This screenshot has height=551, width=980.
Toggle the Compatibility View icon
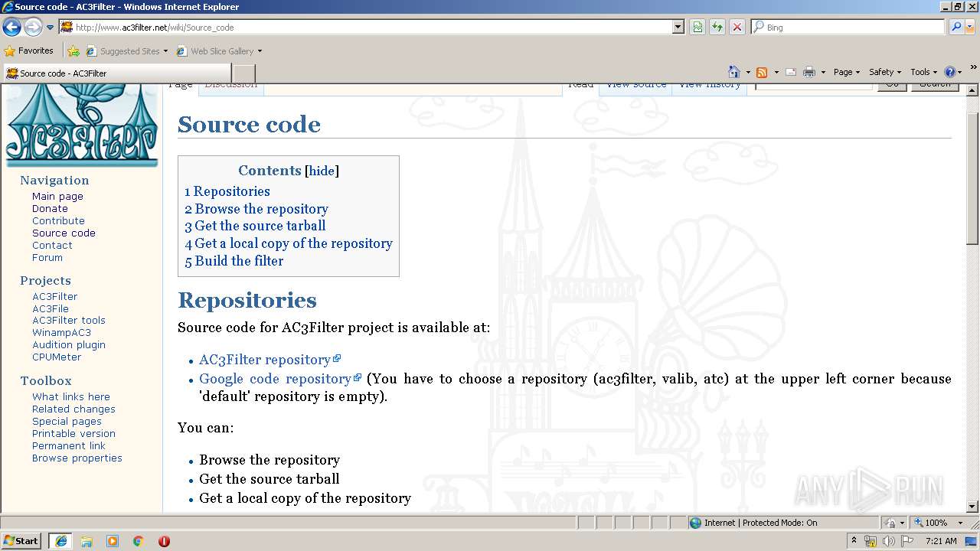coord(697,27)
